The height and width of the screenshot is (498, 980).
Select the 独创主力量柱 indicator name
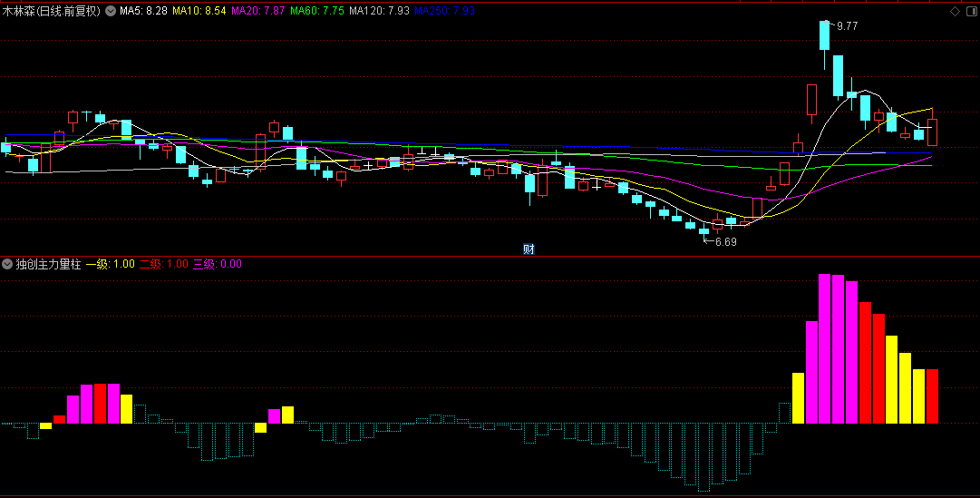pyautogui.click(x=48, y=264)
